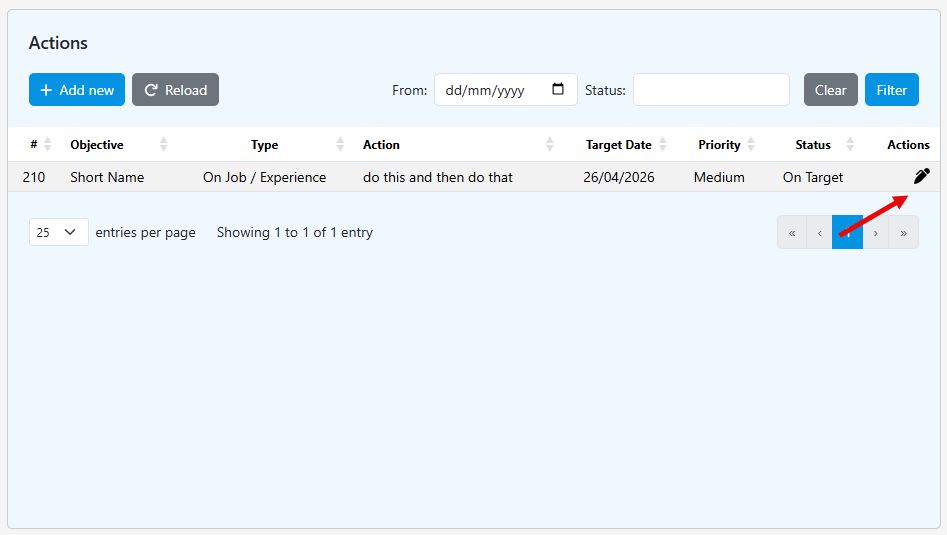Screen dimensions: 947x535
Task: Go to next page with › button
Action: [x=875, y=232]
